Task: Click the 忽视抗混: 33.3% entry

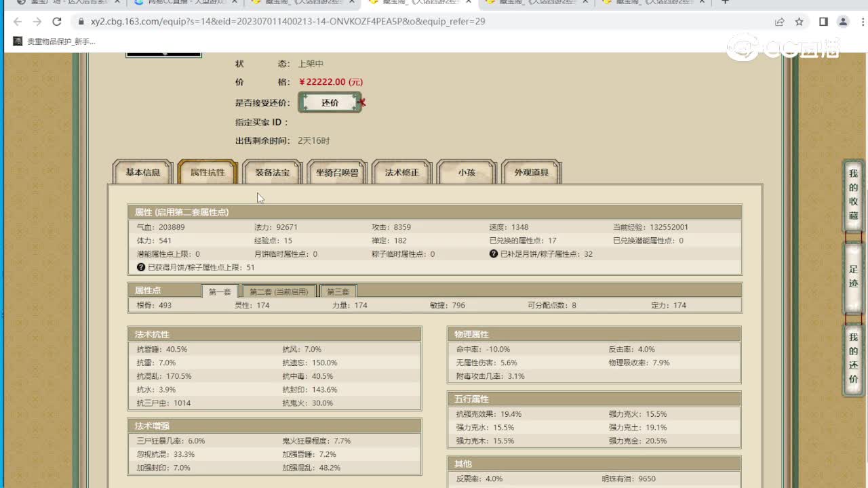Action: coord(165,454)
